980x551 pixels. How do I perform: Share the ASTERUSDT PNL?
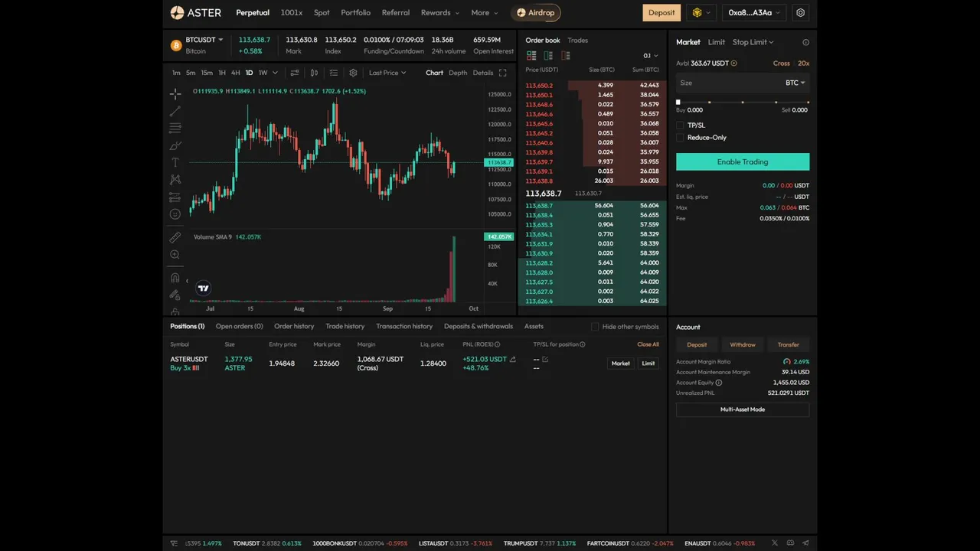(x=513, y=359)
